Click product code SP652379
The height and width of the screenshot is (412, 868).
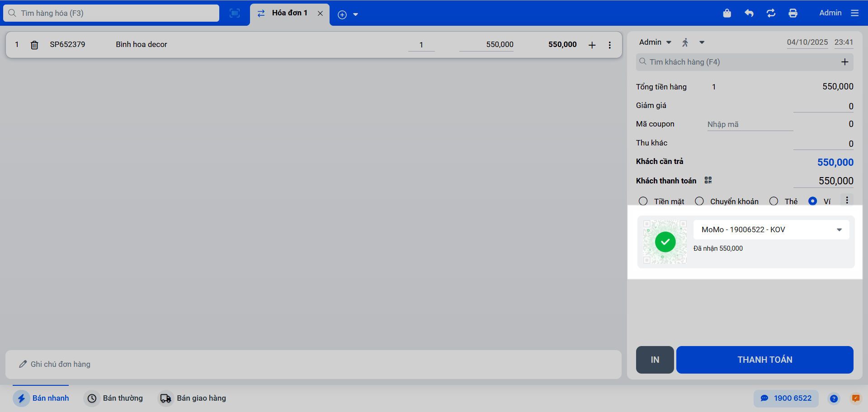point(67,44)
